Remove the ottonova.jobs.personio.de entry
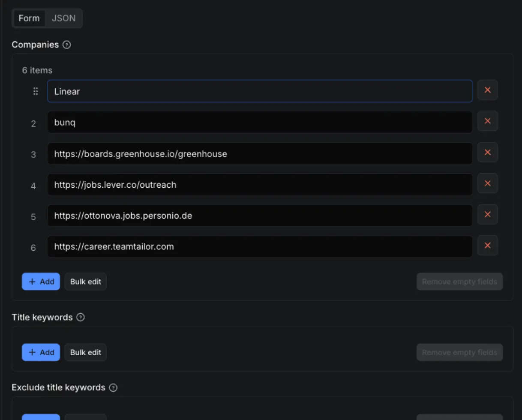 (x=487, y=214)
